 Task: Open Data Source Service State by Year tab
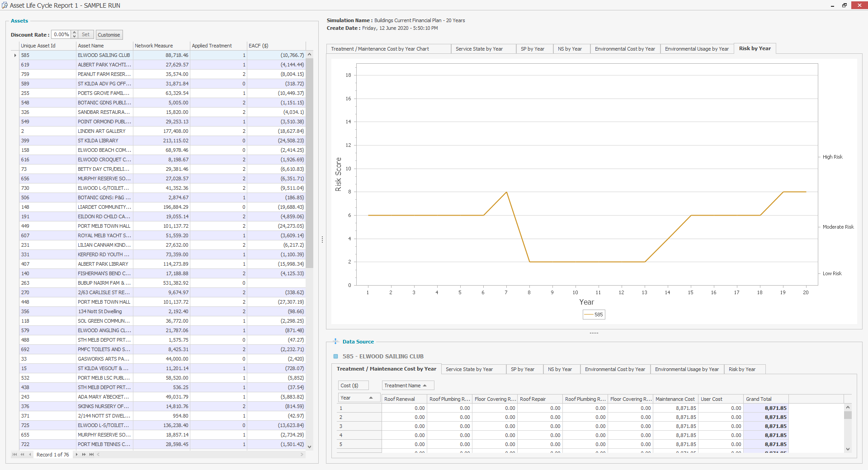point(473,369)
